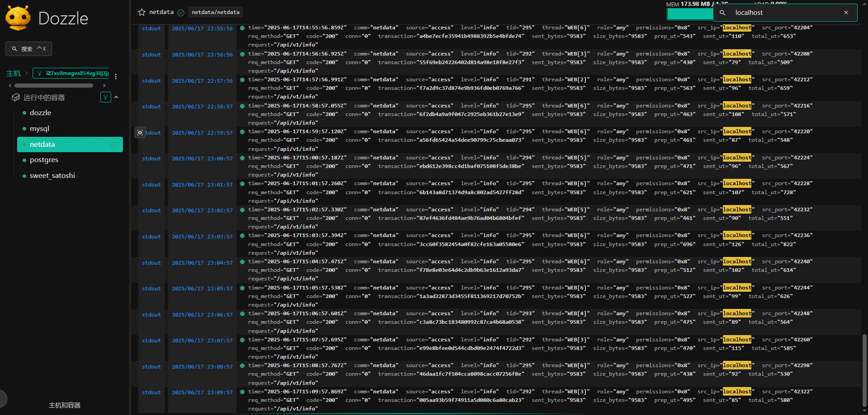Click the health check icon beside netdata title

(181, 13)
